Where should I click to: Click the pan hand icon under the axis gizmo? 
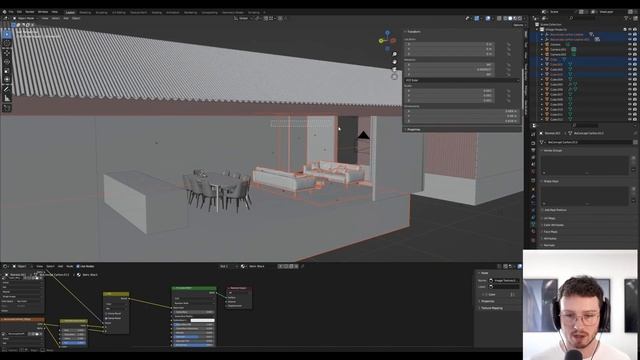point(394,62)
